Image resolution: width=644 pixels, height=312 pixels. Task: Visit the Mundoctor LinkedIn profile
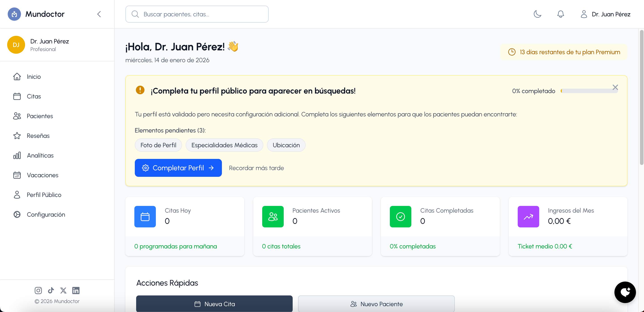click(76, 290)
